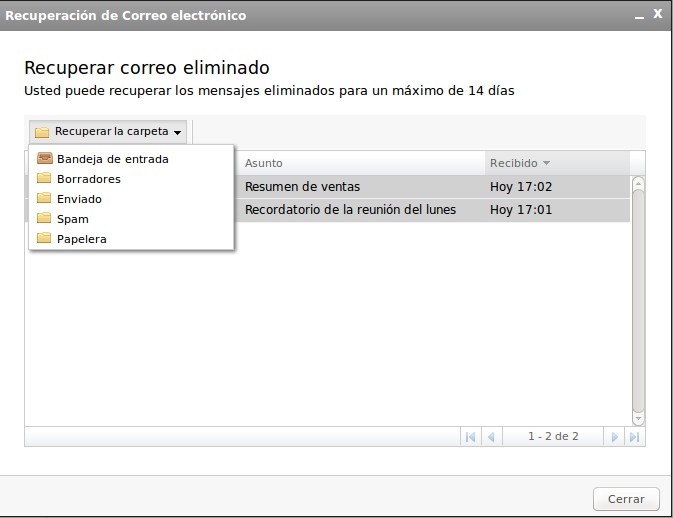Click the Cerrar button

coord(626,499)
